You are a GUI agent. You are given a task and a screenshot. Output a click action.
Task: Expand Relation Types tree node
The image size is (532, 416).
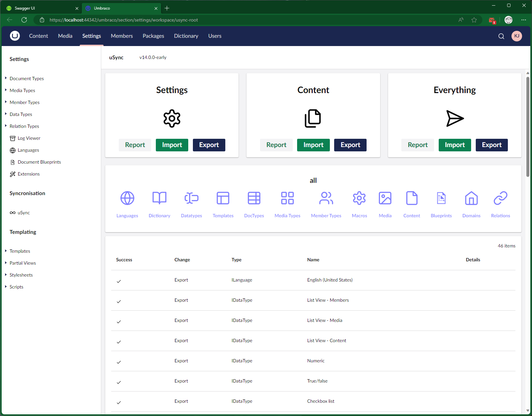pos(6,126)
